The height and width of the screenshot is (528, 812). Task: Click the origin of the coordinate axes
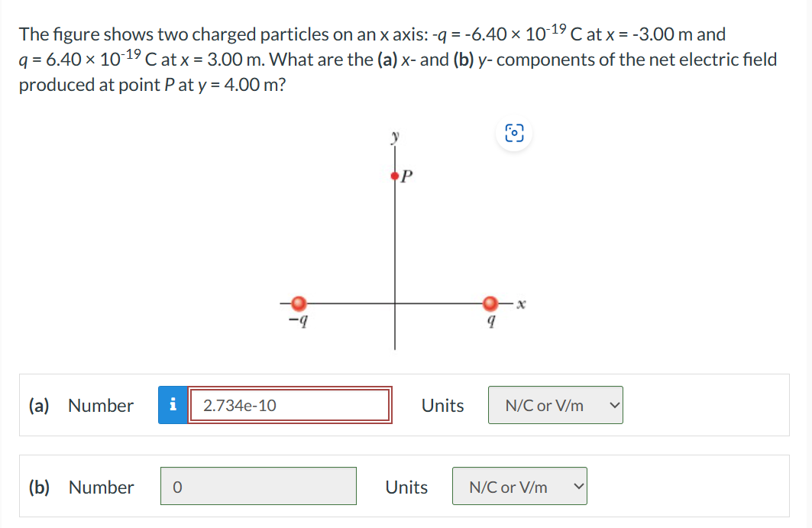click(x=394, y=303)
